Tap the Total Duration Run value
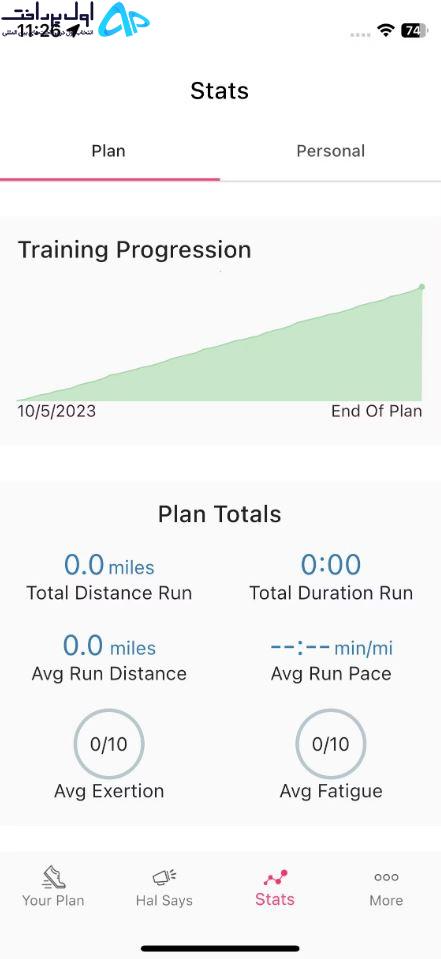The image size is (441, 959). click(x=331, y=565)
